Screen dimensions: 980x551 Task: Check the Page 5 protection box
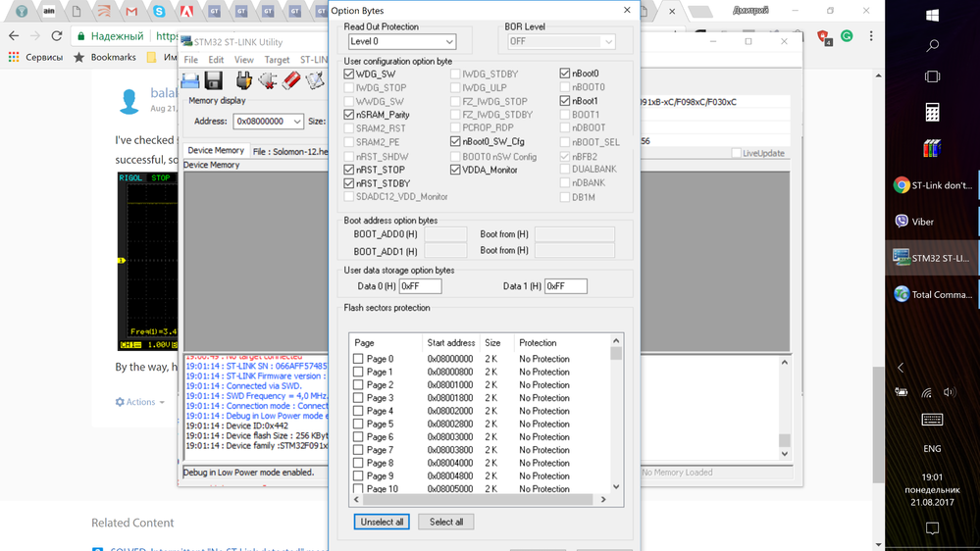358,424
